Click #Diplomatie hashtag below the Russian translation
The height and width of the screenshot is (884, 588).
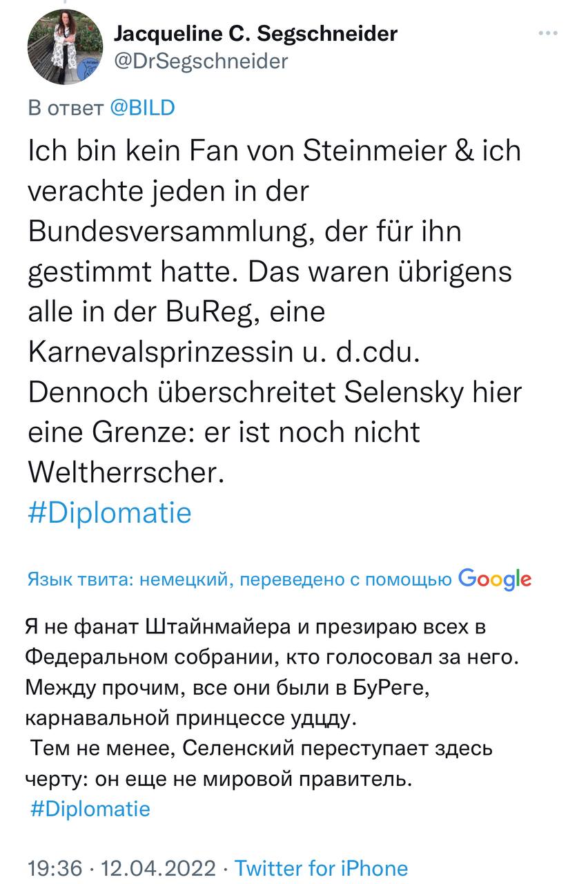[x=90, y=808]
